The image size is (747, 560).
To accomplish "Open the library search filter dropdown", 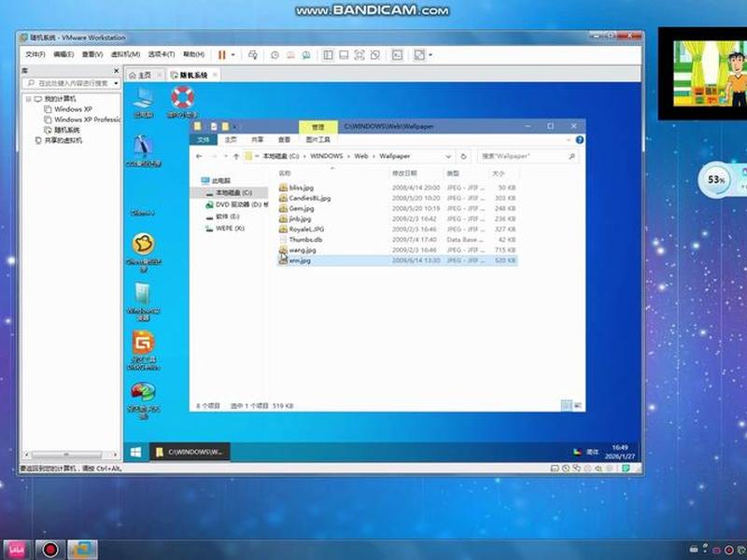I will [x=116, y=83].
